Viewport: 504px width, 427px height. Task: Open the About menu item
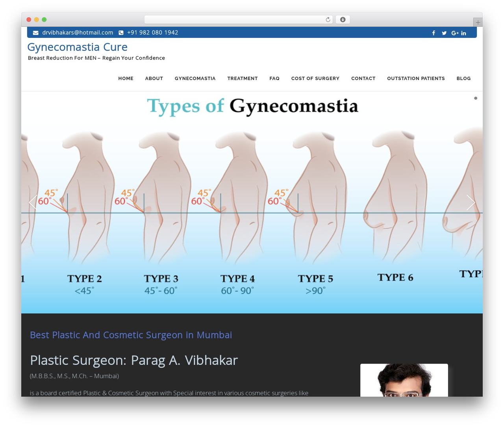(x=154, y=78)
